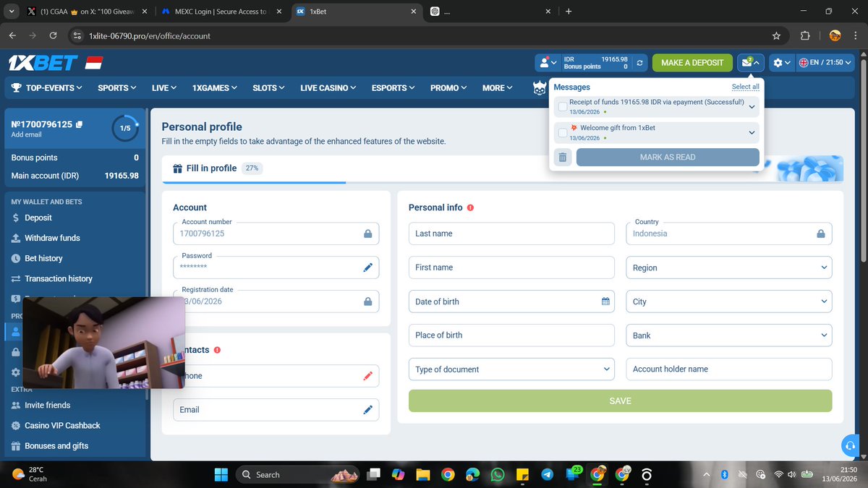Open the Windows Start menu
This screenshot has width=868, height=488.
(221, 474)
